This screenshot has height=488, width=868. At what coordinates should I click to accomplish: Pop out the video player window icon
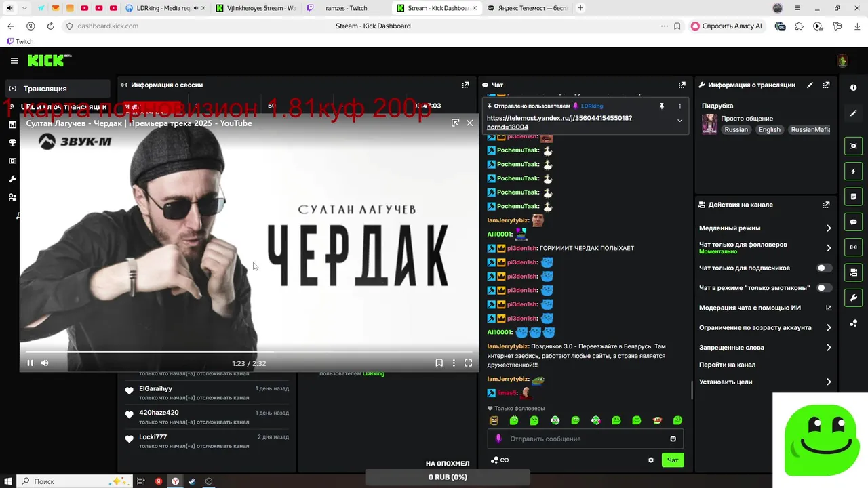(x=455, y=123)
